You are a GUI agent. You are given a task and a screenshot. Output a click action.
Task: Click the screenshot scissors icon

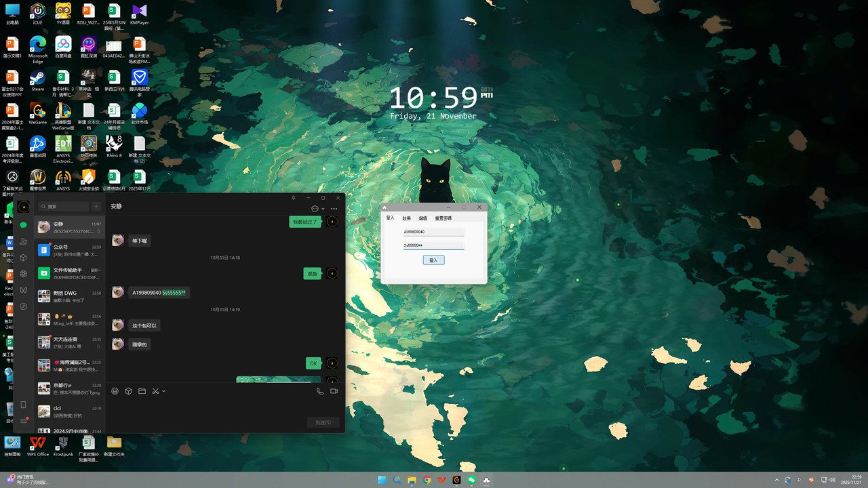click(155, 391)
